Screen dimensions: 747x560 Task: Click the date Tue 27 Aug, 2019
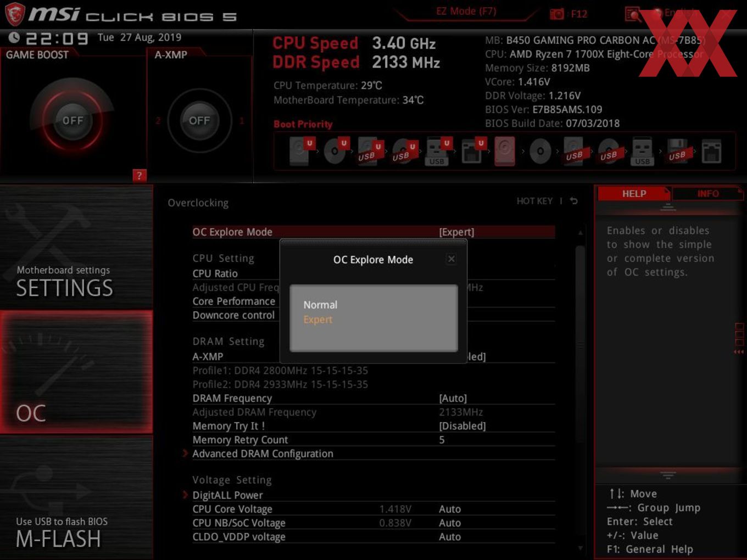point(140,37)
